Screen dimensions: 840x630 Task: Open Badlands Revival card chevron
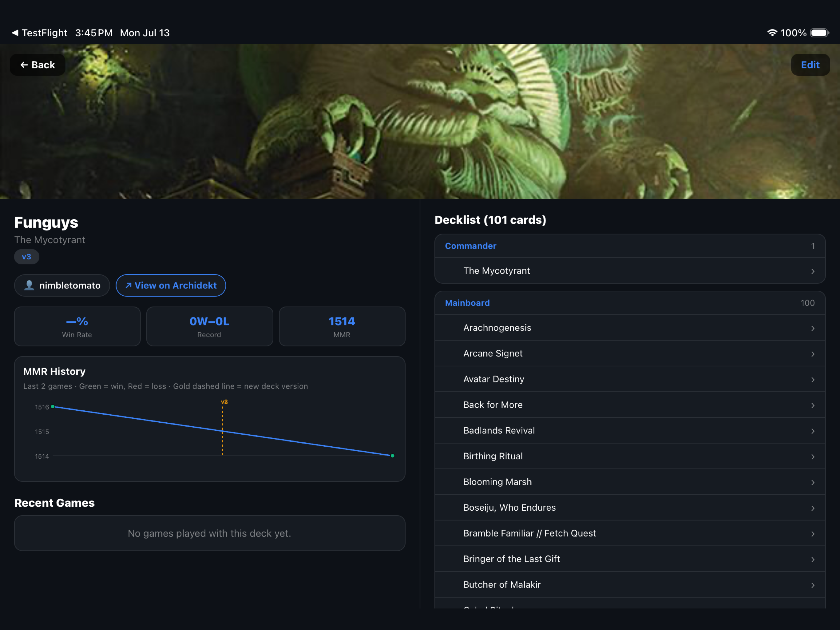pos(813,431)
